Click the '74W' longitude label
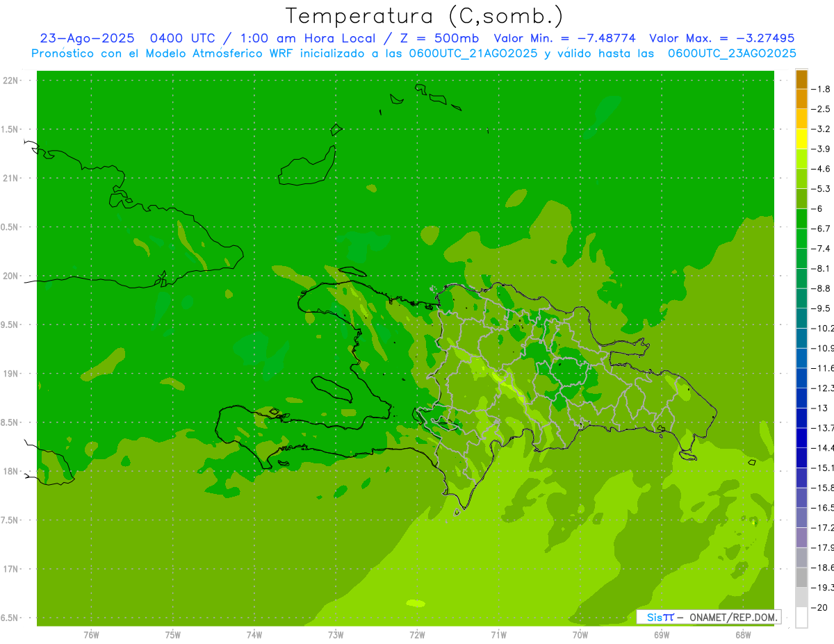Image resolution: width=834 pixels, height=644 pixels. 254,634
